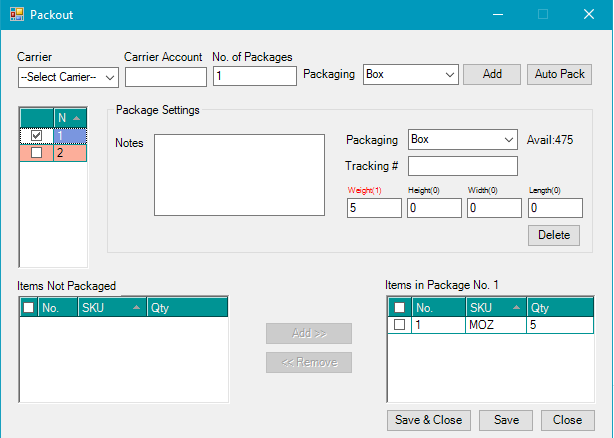Uncheck the box for package row 1
The image size is (614, 438).
tap(37, 135)
